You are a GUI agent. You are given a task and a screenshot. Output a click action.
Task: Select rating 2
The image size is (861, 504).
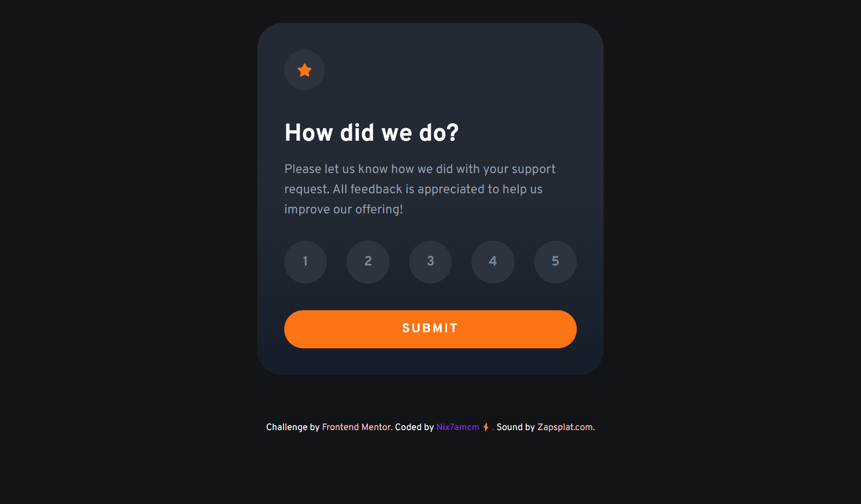(368, 262)
